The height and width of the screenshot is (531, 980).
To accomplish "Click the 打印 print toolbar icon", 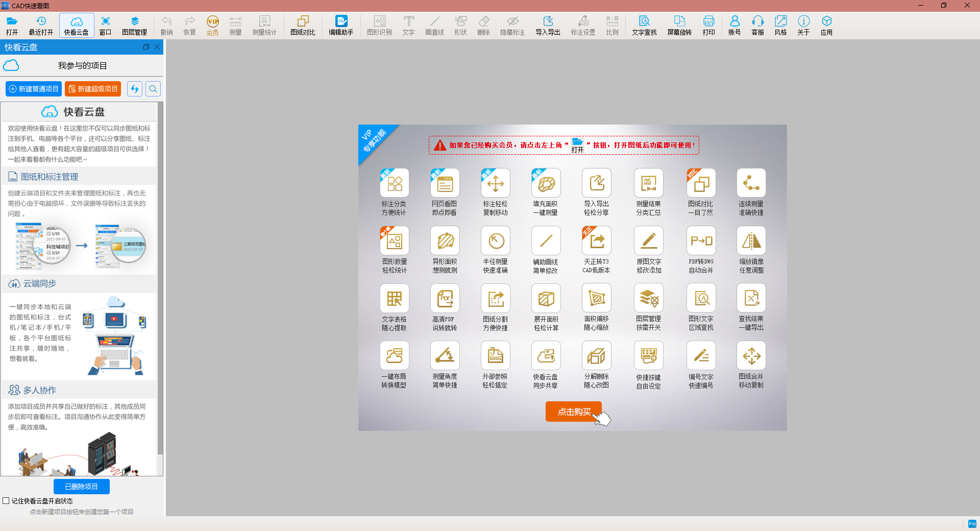I will [x=708, y=25].
